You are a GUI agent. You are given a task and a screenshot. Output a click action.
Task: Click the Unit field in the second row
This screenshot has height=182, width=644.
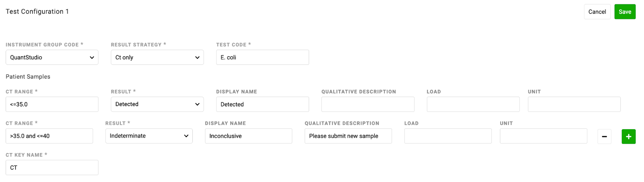click(x=543, y=136)
